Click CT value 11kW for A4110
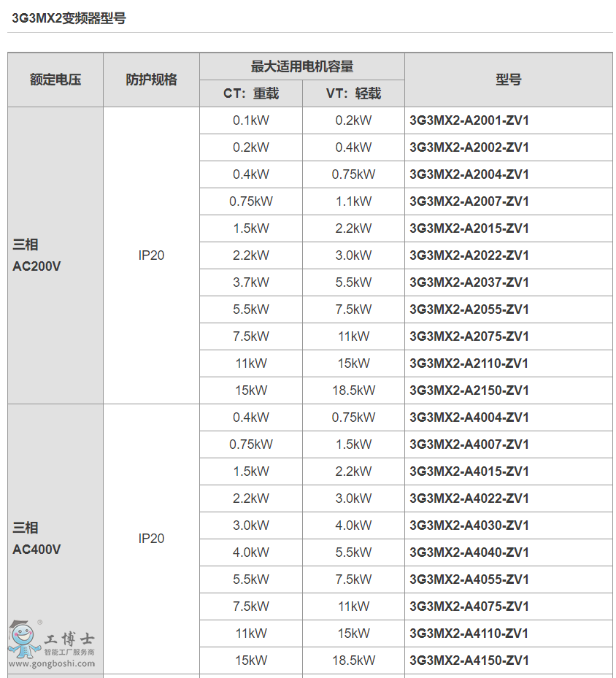The height and width of the screenshot is (678, 616). 251,633
